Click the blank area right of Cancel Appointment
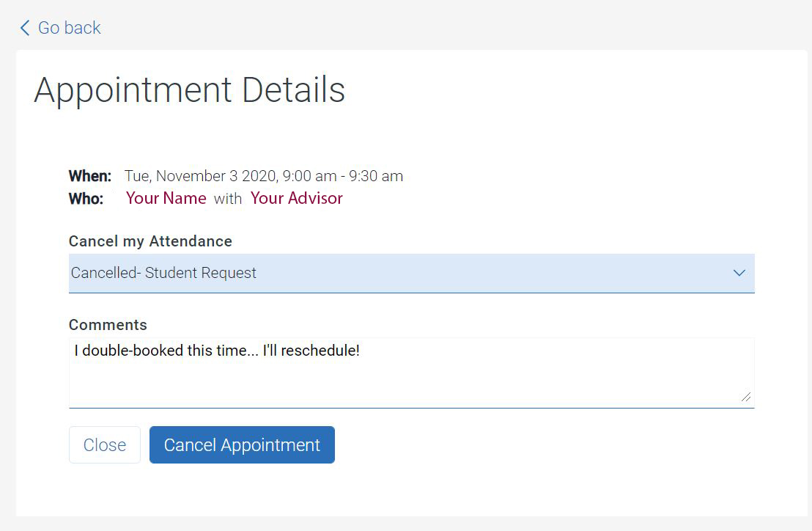The width and height of the screenshot is (812, 531). (x=544, y=445)
